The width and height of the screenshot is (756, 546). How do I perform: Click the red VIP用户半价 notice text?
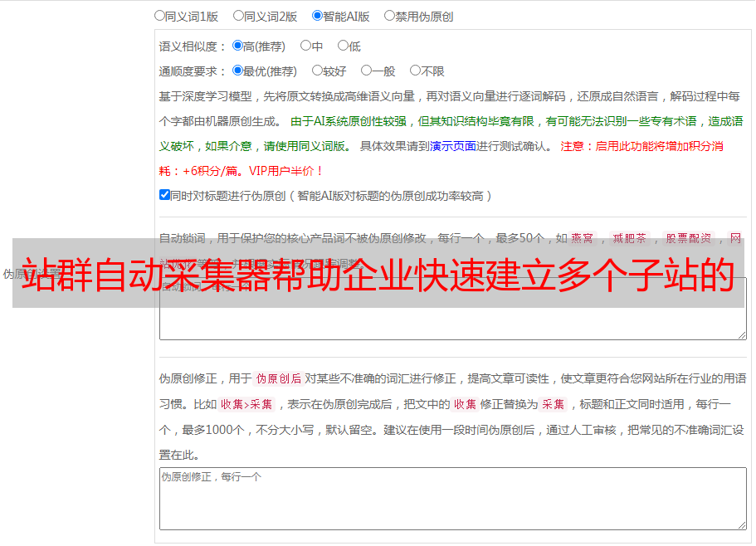click(x=285, y=171)
